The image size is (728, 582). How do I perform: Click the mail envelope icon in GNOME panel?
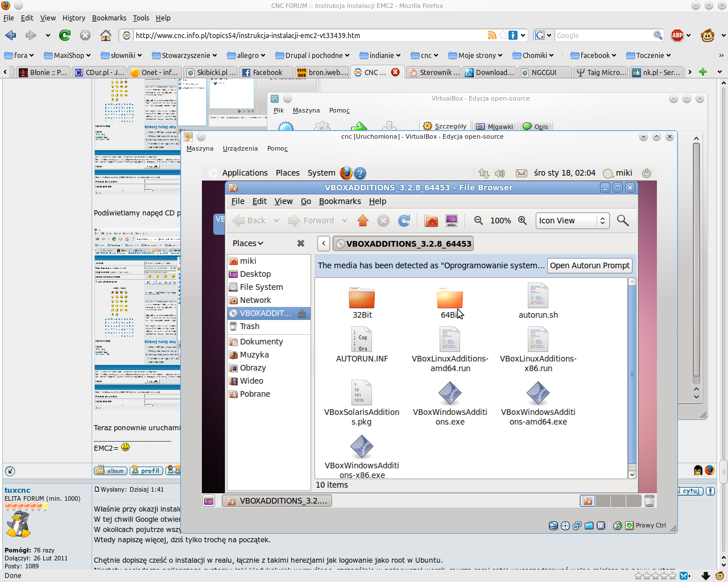[521, 173]
